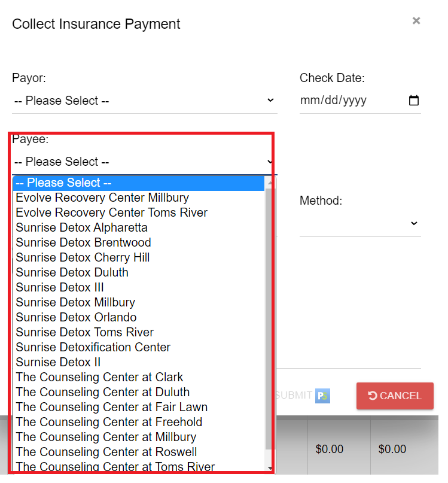Select Sunrise Detox Alpharetta payee

pos(82,227)
